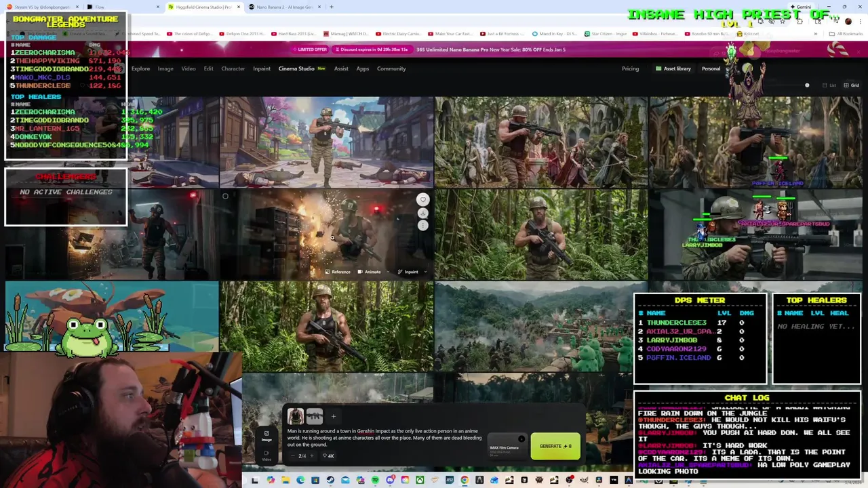Use the hovered image as Reference

coord(338,272)
